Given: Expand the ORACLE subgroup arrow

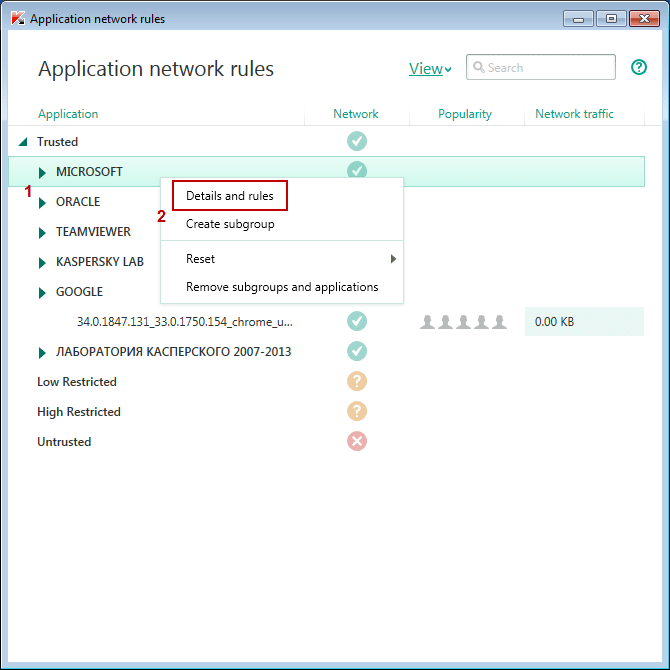Looking at the screenshot, I should [42, 203].
